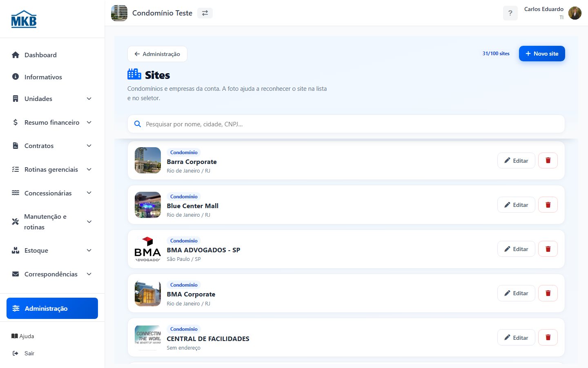
Task: Expand the Resumo financeiro menu
Action: [x=52, y=122]
